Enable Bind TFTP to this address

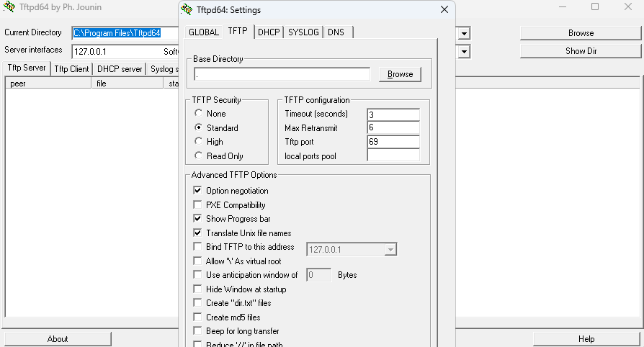(x=197, y=247)
